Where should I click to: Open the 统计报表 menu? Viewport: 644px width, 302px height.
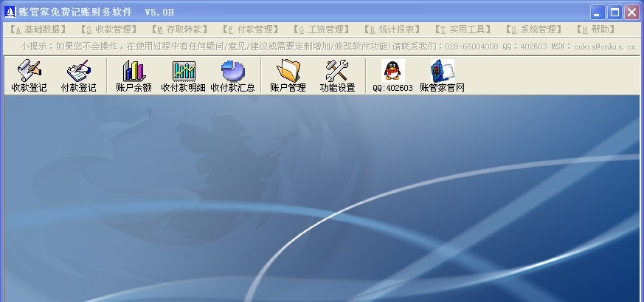click(392, 30)
